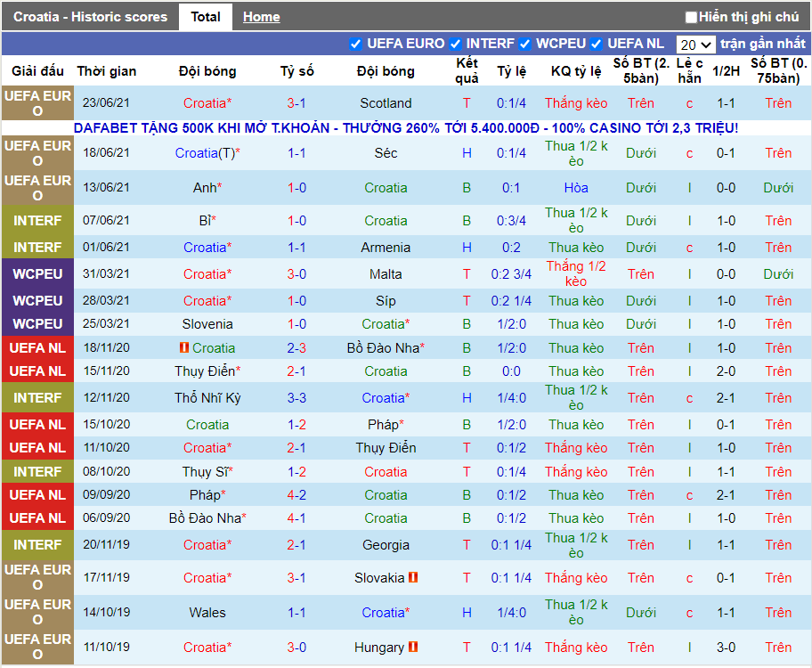Click the red card icon next to Slovakia
The height and width of the screenshot is (668, 812).
[x=413, y=577]
